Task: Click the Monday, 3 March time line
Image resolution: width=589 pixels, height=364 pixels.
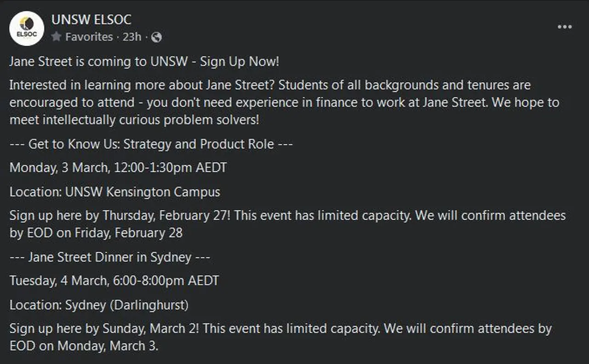Action: pyautogui.click(x=118, y=167)
